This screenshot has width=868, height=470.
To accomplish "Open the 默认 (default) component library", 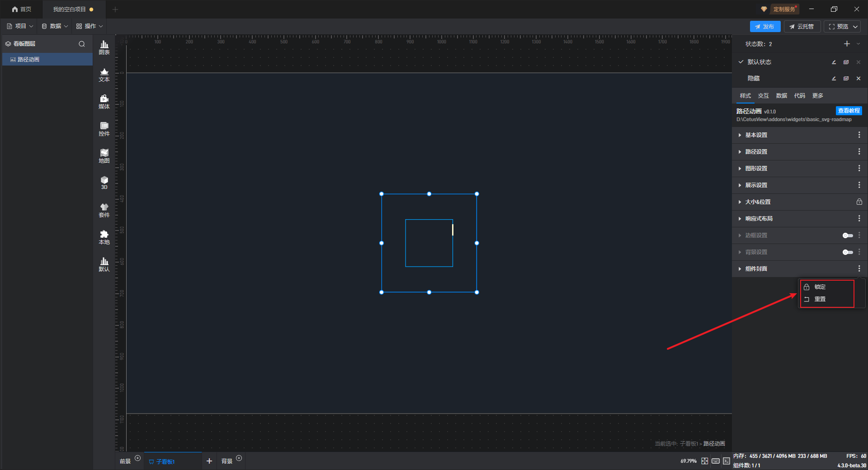I will (x=104, y=264).
